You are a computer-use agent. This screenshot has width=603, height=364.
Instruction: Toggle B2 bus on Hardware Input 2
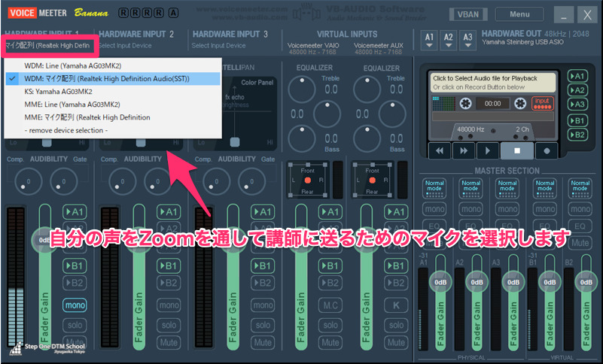pyautogui.click(x=169, y=283)
